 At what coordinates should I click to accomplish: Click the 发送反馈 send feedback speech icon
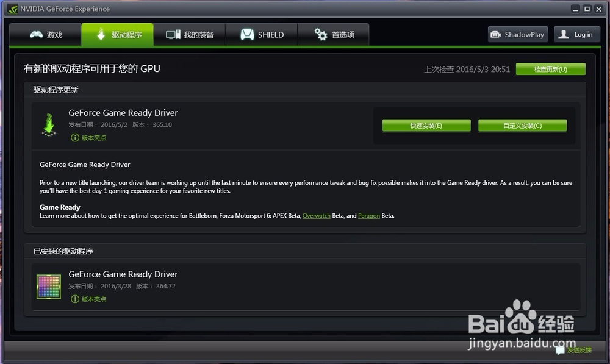pyautogui.click(x=560, y=350)
